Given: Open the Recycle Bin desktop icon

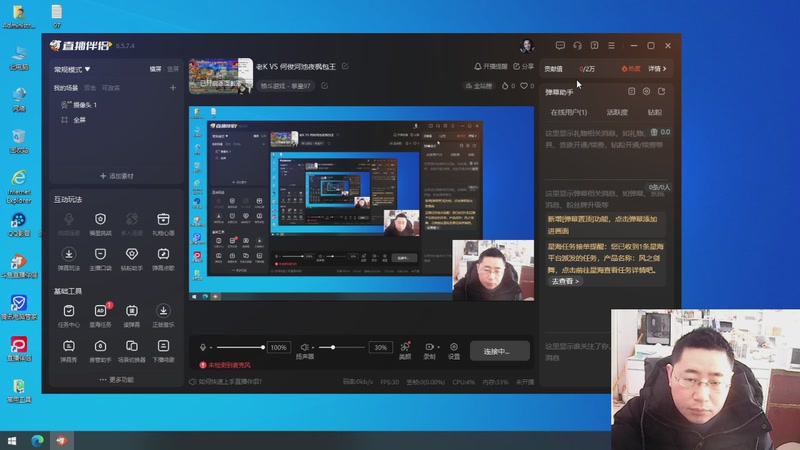Looking at the screenshot, I should coord(19,141).
